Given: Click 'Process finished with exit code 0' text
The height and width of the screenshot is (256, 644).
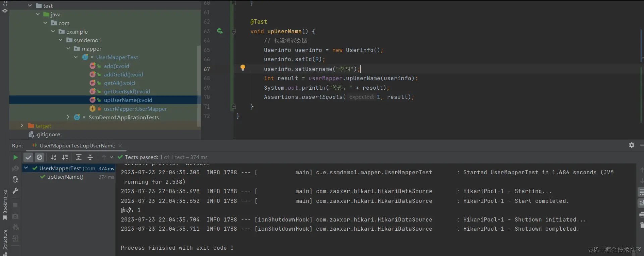Looking at the screenshot, I should 177,248.
